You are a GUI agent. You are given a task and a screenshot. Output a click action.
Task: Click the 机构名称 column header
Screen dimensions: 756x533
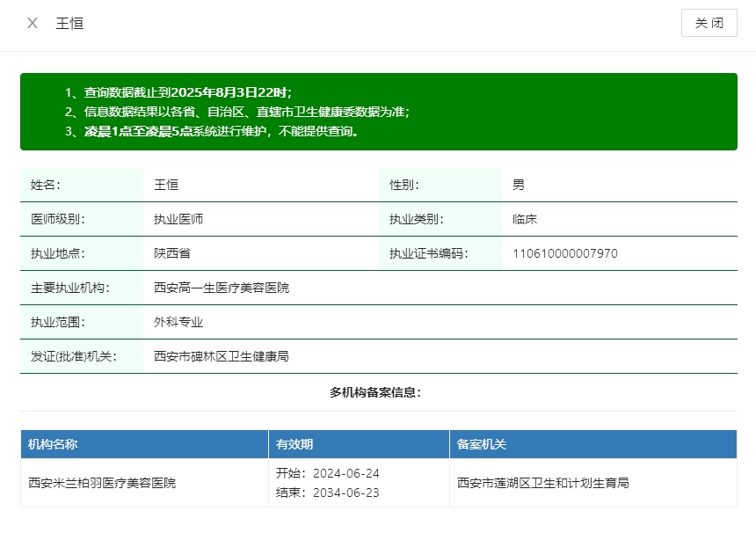pyautogui.click(x=145, y=444)
